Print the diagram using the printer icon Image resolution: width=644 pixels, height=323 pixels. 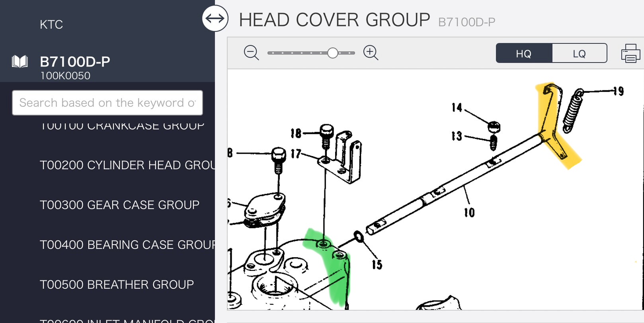[630, 53]
